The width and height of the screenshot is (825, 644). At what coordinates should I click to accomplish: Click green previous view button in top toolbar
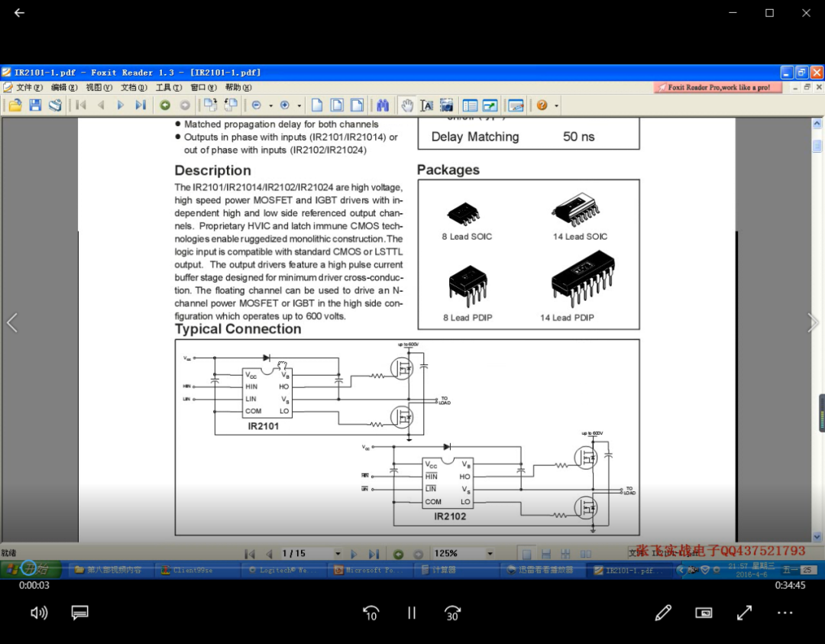coord(165,105)
